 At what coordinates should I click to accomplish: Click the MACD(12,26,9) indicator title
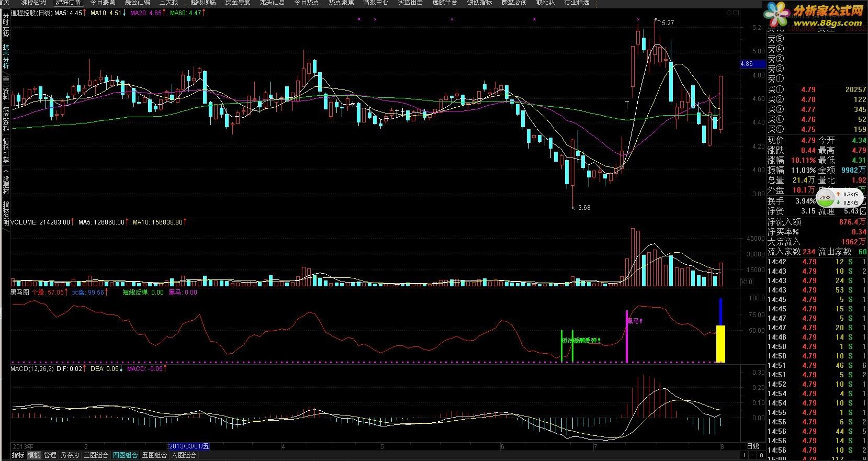[x=31, y=369]
